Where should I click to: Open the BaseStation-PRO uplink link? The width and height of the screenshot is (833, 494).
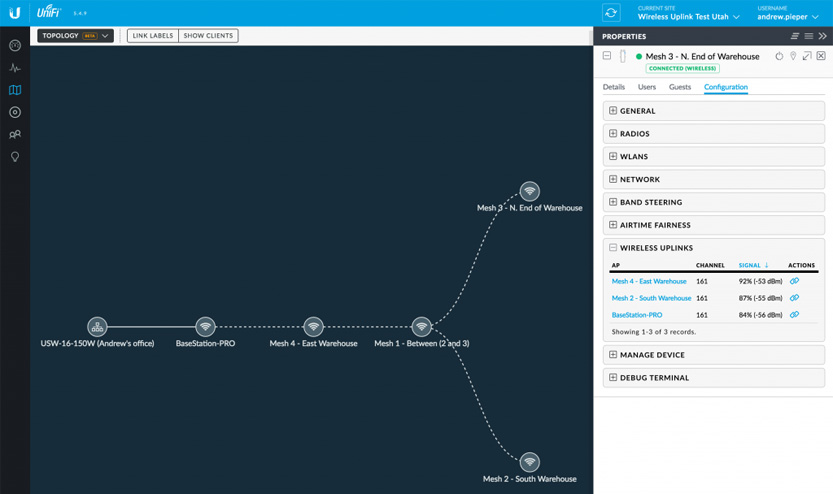coord(636,315)
